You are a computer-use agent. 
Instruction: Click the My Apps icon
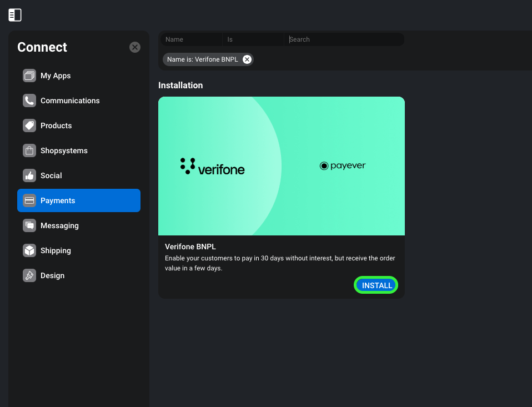click(29, 76)
